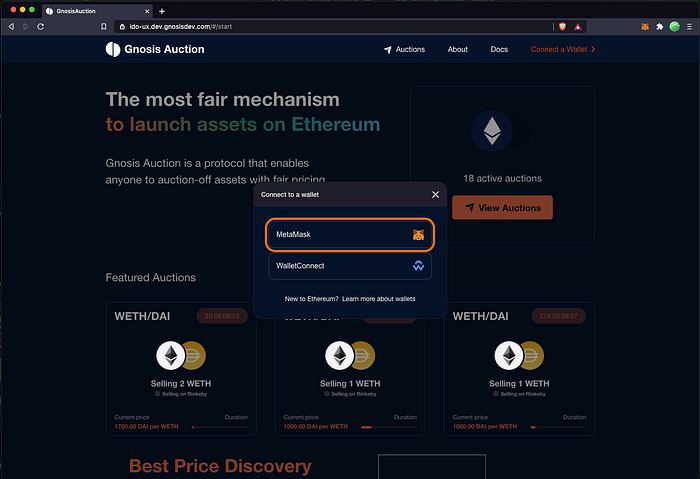Select MetaMask wallet option
Image resolution: width=700 pixels, height=479 pixels.
(350, 234)
